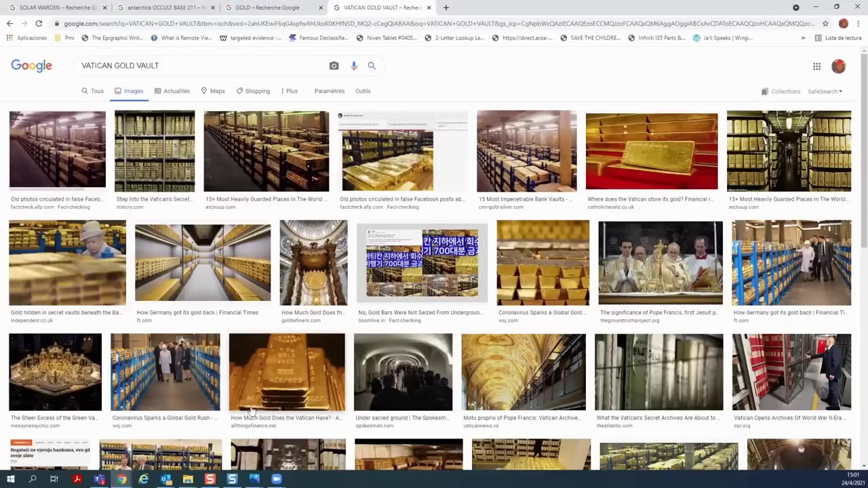Open Task View on the taskbar
The width and height of the screenshot is (868, 488).
pyautogui.click(x=54, y=479)
